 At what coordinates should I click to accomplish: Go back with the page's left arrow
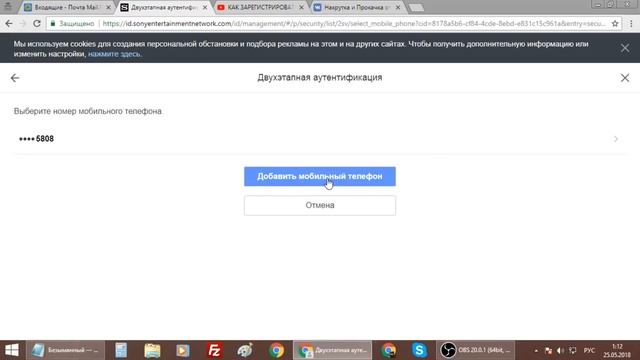(15, 78)
